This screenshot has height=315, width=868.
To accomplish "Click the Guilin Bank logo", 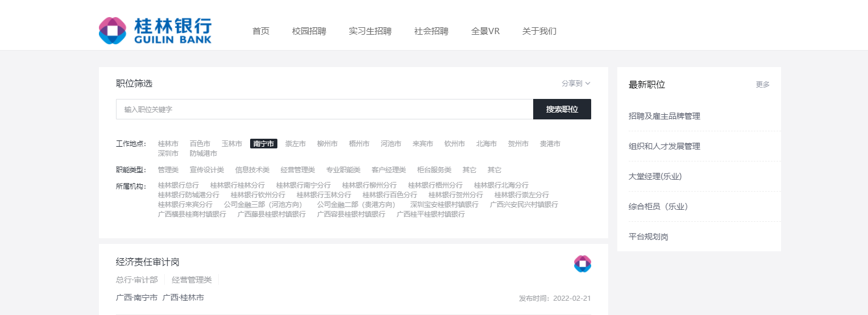I will coord(155,31).
